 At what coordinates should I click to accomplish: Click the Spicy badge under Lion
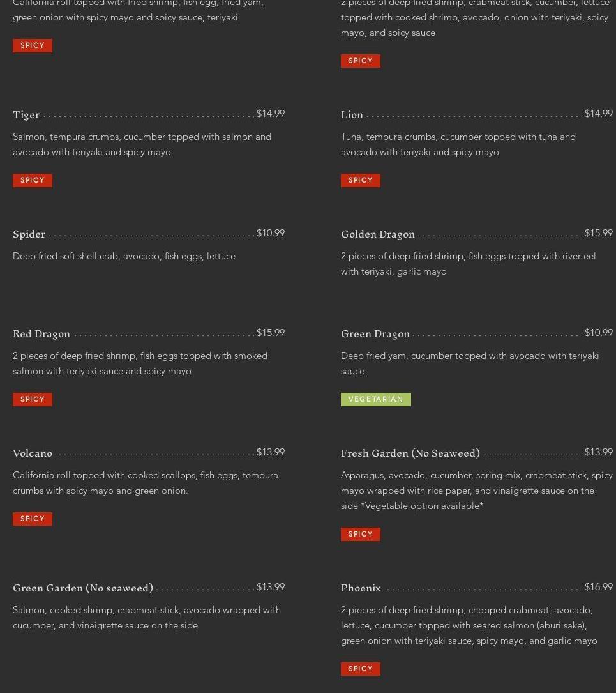pyautogui.click(x=360, y=180)
